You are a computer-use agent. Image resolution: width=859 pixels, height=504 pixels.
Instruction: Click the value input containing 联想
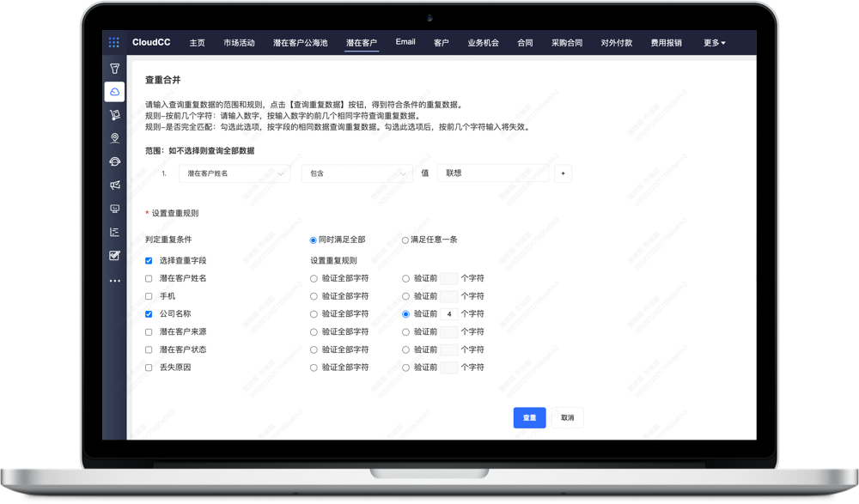tap(492, 173)
